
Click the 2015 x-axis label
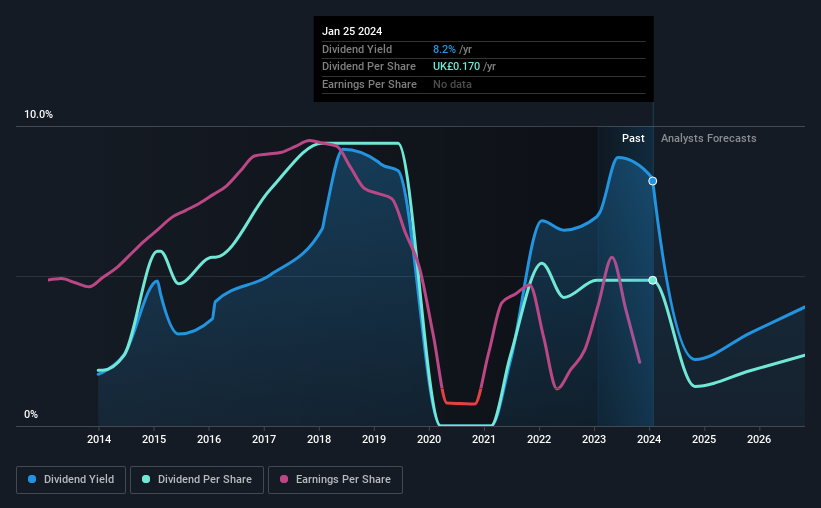pyautogui.click(x=154, y=439)
